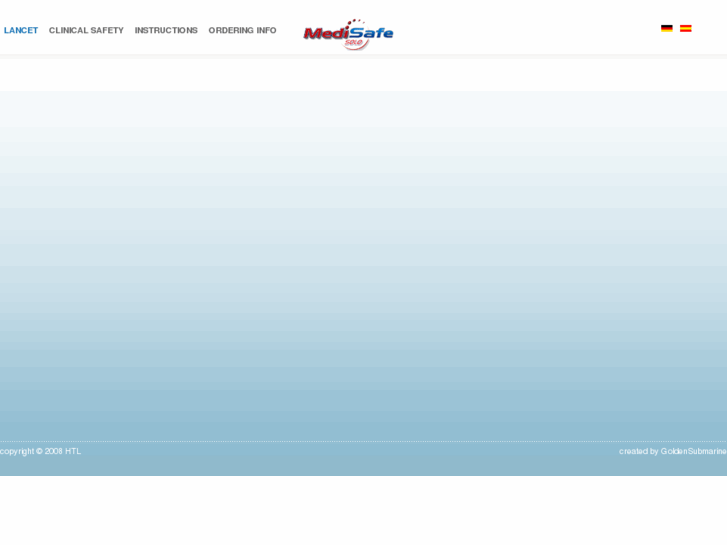Open the GoldenSubmarine creator credit link
Viewport: 727px width, 545px height.
click(694, 451)
